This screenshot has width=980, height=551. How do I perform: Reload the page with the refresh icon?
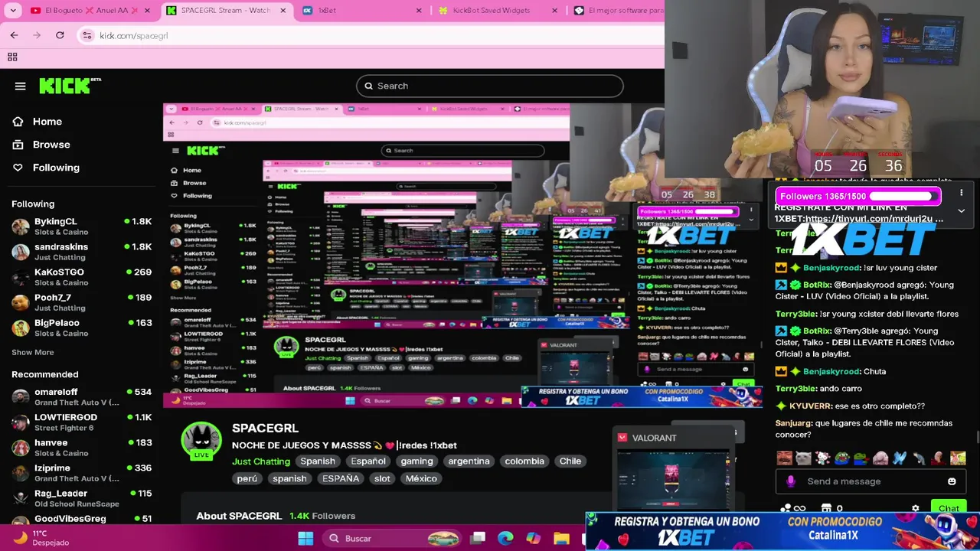(x=60, y=35)
